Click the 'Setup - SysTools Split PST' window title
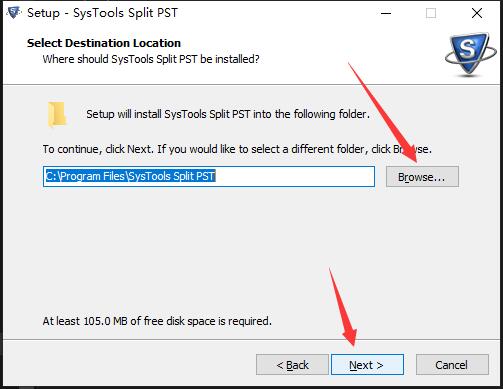This screenshot has height=389, width=503. [x=102, y=13]
